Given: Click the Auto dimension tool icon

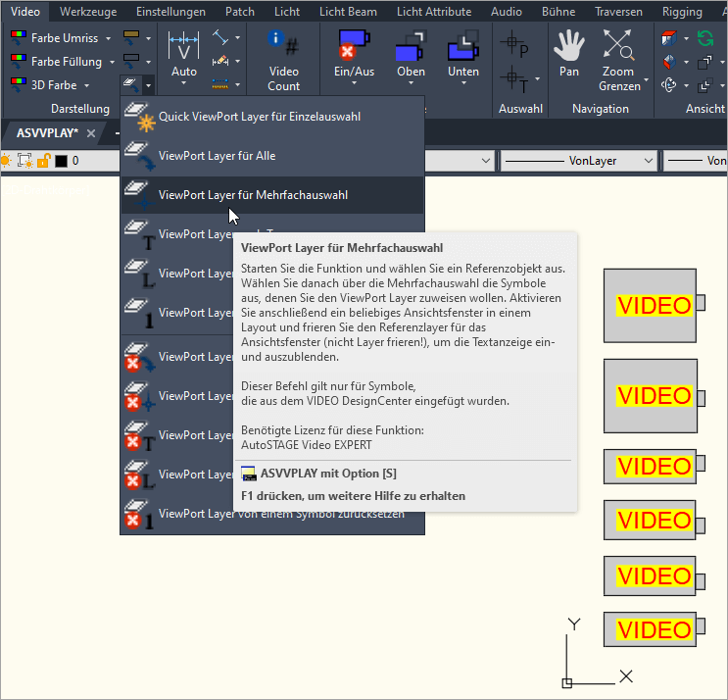Looking at the screenshot, I should click(x=183, y=49).
